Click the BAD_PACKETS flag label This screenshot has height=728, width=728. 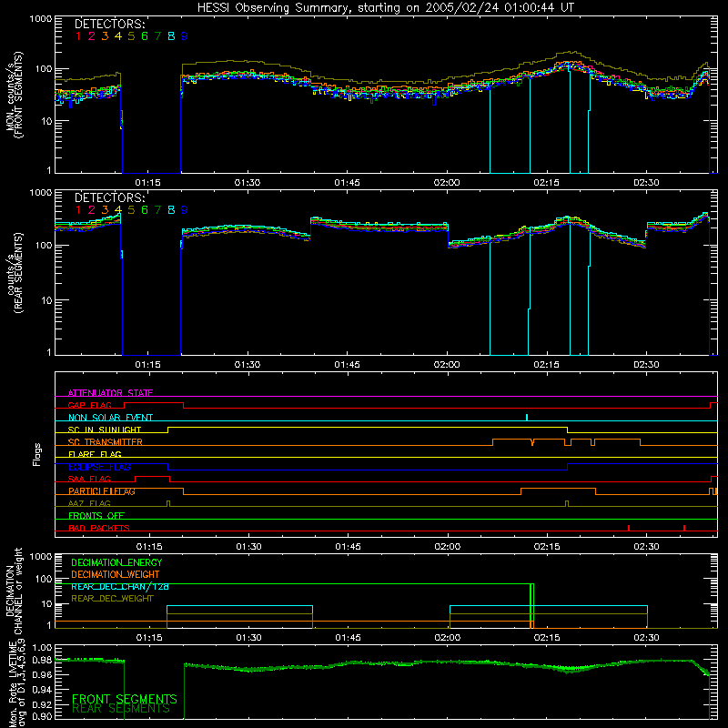pyautogui.click(x=99, y=528)
